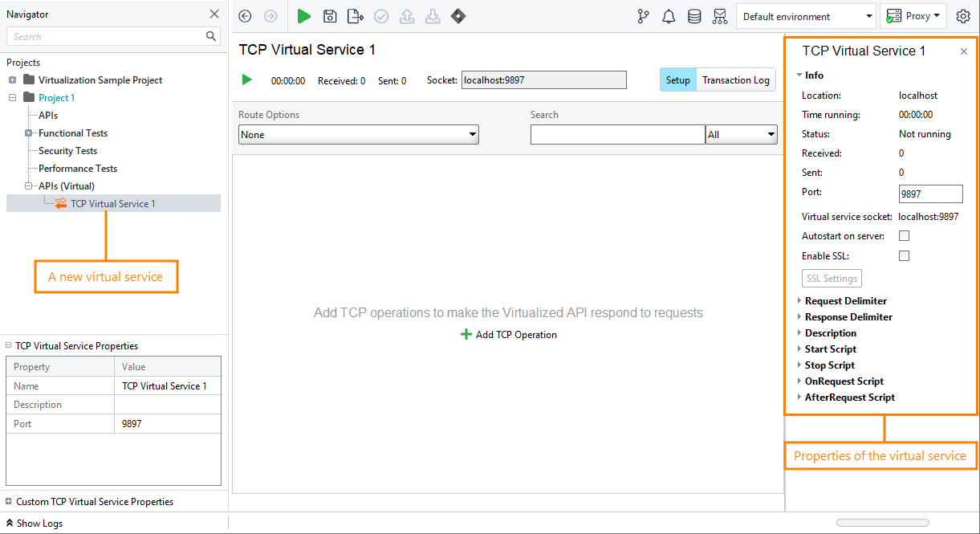Open the Route Options dropdown
980x534 pixels.
[x=358, y=134]
